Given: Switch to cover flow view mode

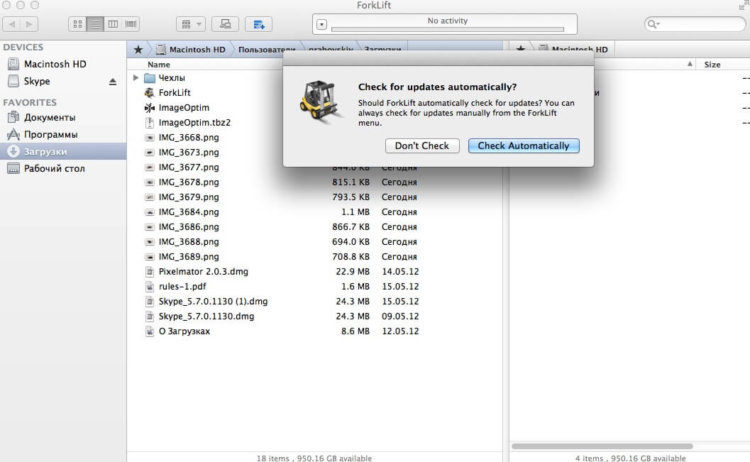Looking at the screenshot, I should pyautogui.click(x=131, y=24).
